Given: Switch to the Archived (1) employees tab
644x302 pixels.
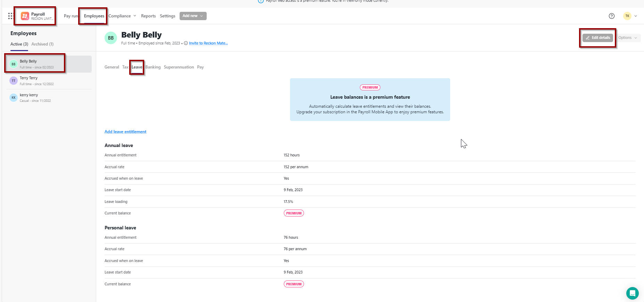Looking at the screenshot, I should coord(42,44).
